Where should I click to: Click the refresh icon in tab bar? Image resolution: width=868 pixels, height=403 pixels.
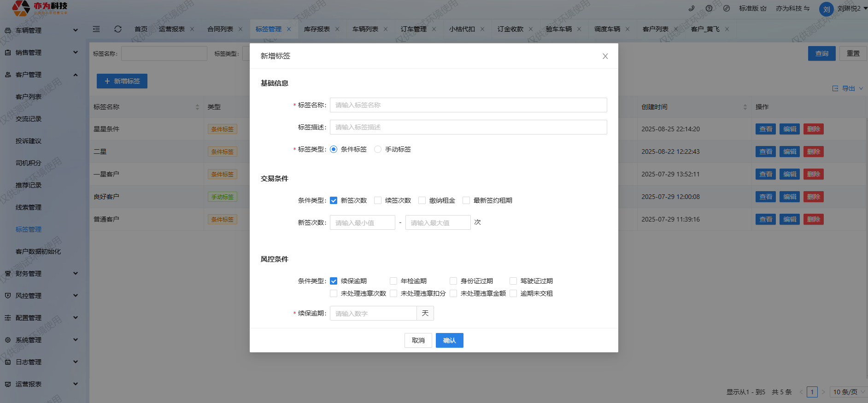[118, 29]
